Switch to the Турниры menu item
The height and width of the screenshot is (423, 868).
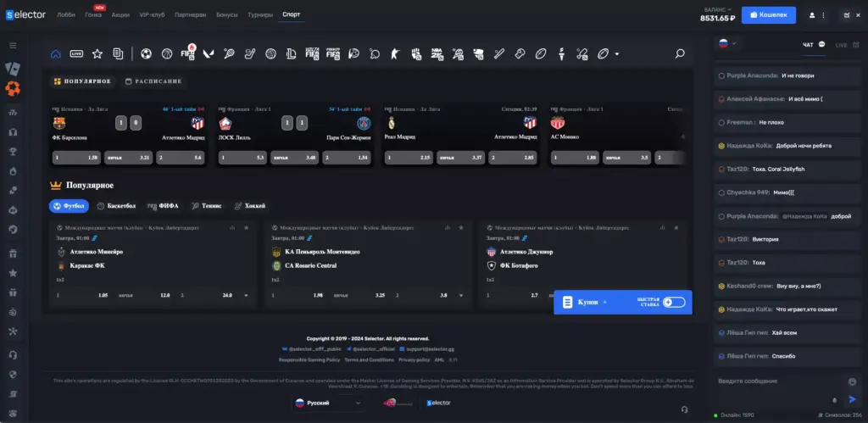[260, 14]
